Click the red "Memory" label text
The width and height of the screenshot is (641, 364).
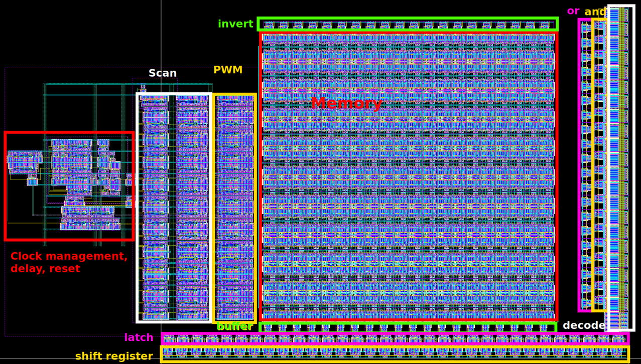click(x=346, y=103)
